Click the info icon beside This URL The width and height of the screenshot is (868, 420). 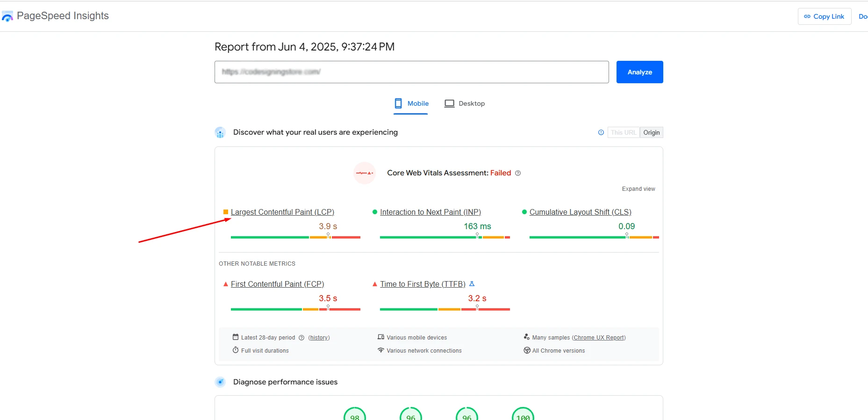click(601, 132)
